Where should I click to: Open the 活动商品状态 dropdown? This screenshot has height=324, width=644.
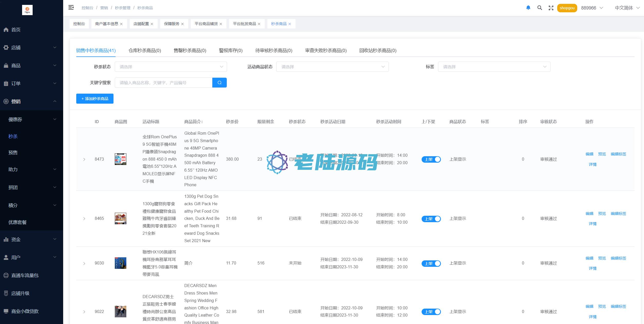tap(332, 67)
